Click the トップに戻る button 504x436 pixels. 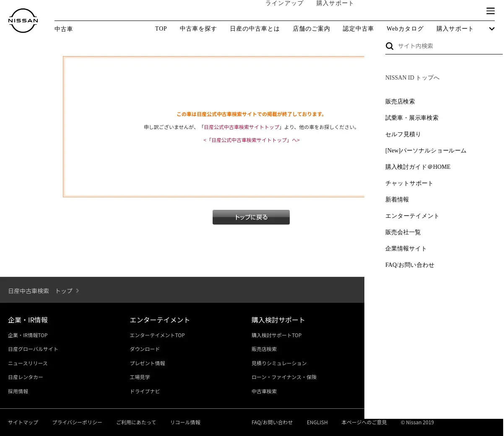pyautogui.click(x=251, y=217)
